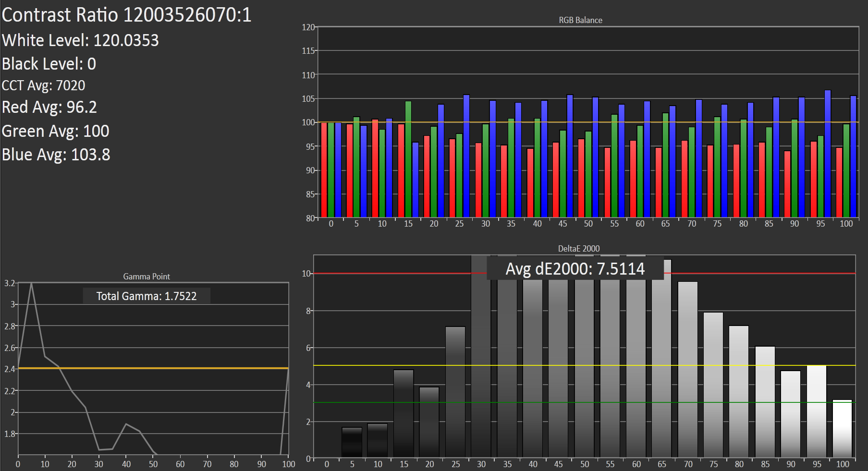Click the RGB Balance chart title

(x=580, y=20)
